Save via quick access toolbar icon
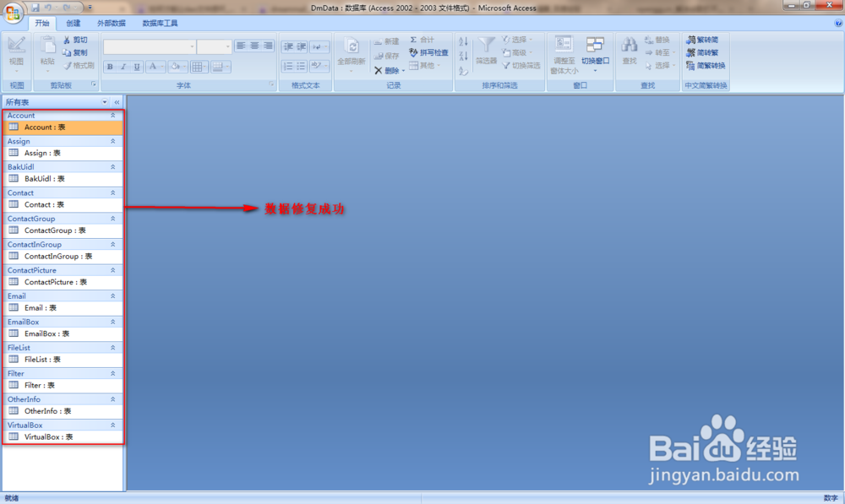Image resolution: width=845 pixels, height=504 pixels. point(35,8)
